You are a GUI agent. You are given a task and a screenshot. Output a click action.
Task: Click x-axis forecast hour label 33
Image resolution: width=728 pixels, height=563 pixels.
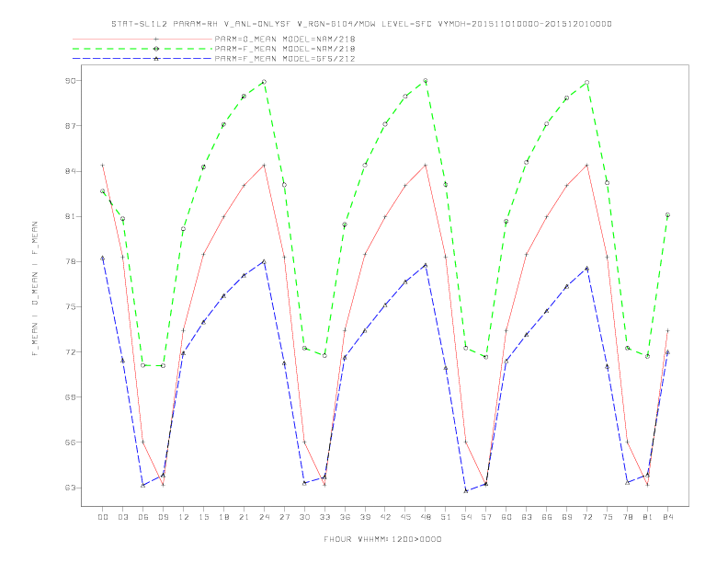pos(324,517)
